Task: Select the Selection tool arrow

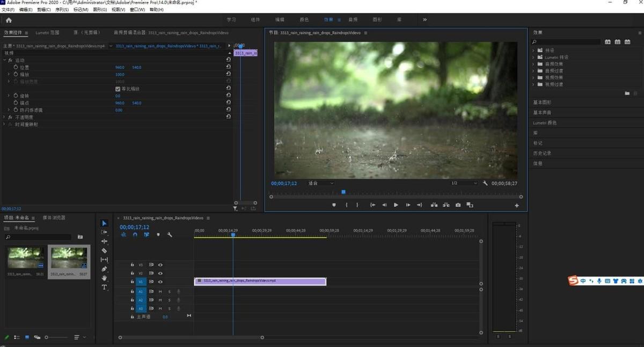Action: pyautogui.click(x=104, y=223)
